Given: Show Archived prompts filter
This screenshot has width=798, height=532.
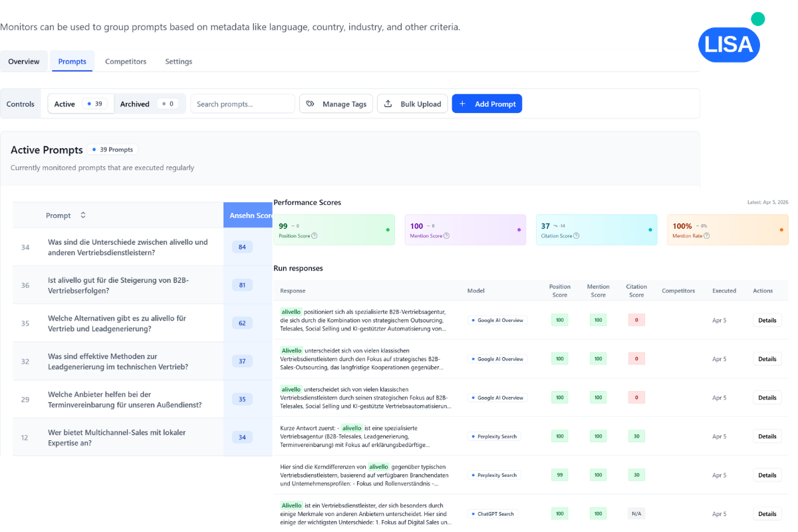Looking at the screenshot, I should coord(149,104).
